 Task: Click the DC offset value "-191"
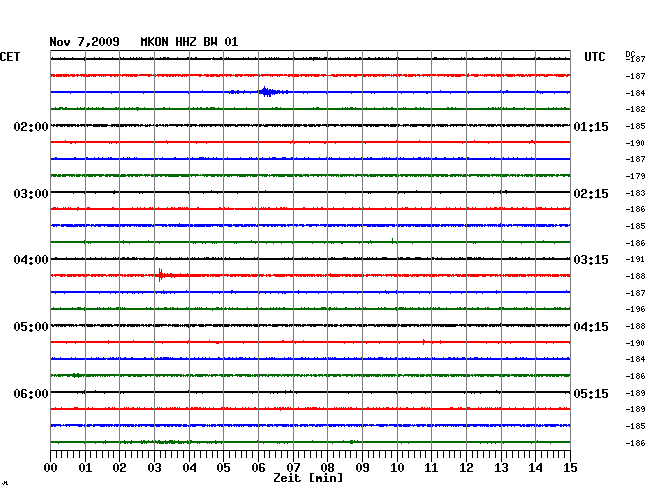coord(635,259)
